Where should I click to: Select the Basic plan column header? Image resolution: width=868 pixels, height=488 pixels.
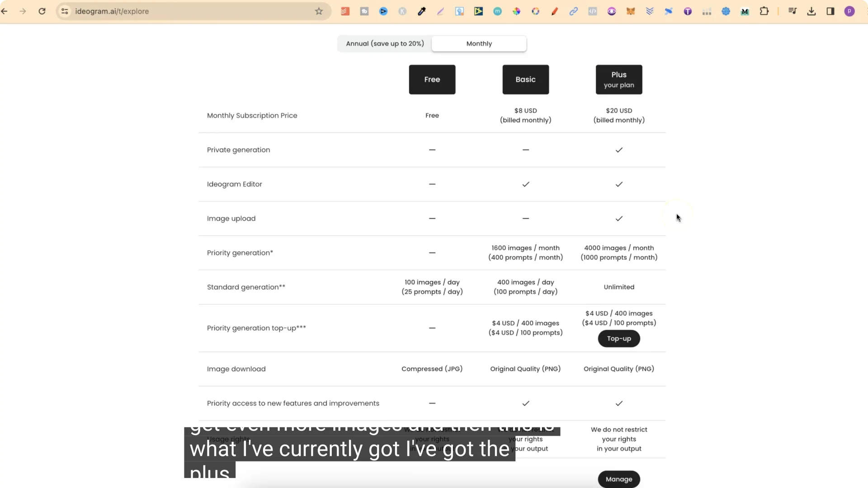[x=525, y=79]
